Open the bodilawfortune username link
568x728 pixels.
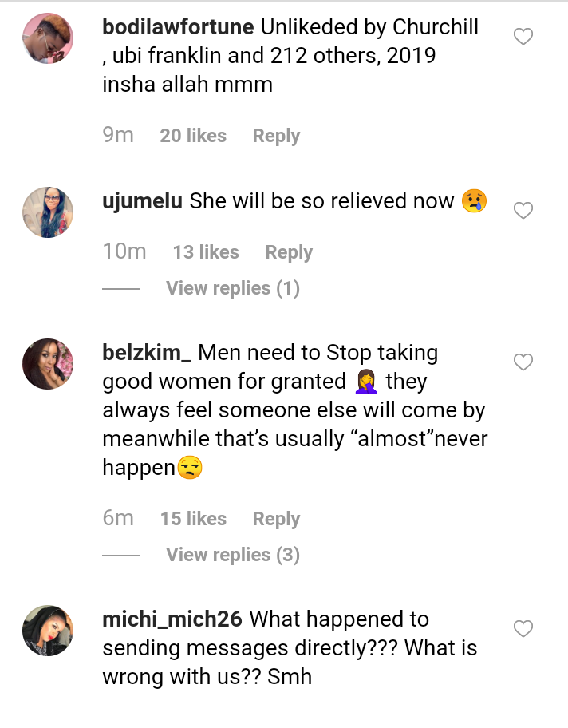[178, 27]
